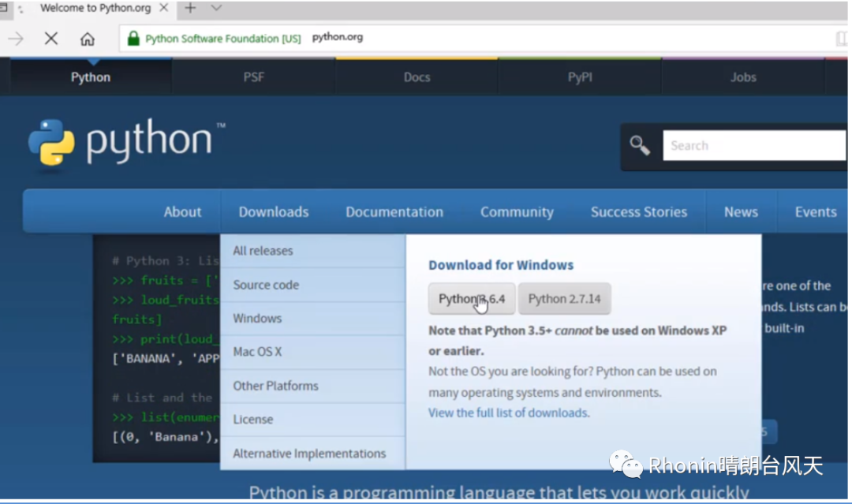
Task: Open the Community menu
Action: click(517, 212)
